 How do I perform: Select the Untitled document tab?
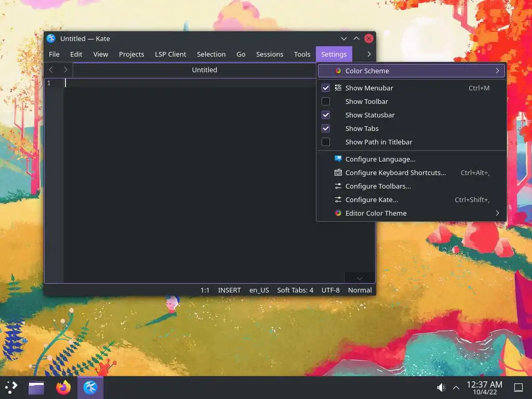click(x=205, y=70)
